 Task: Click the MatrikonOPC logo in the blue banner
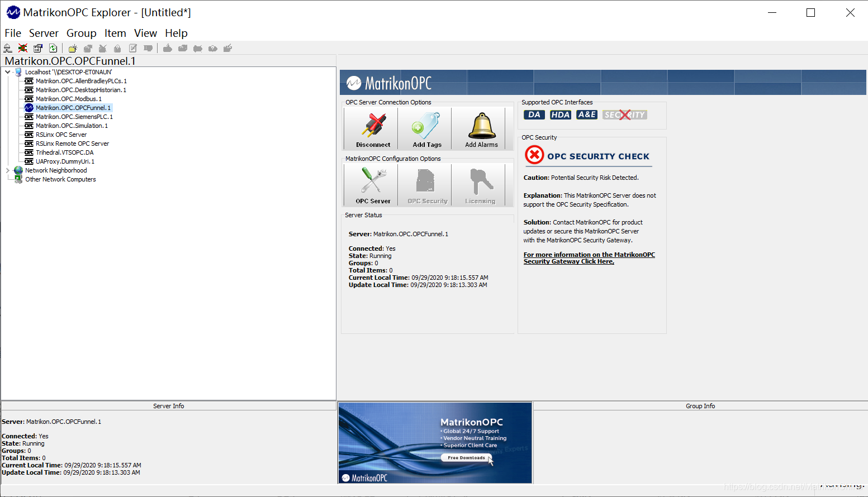click(x=389, y=83)
